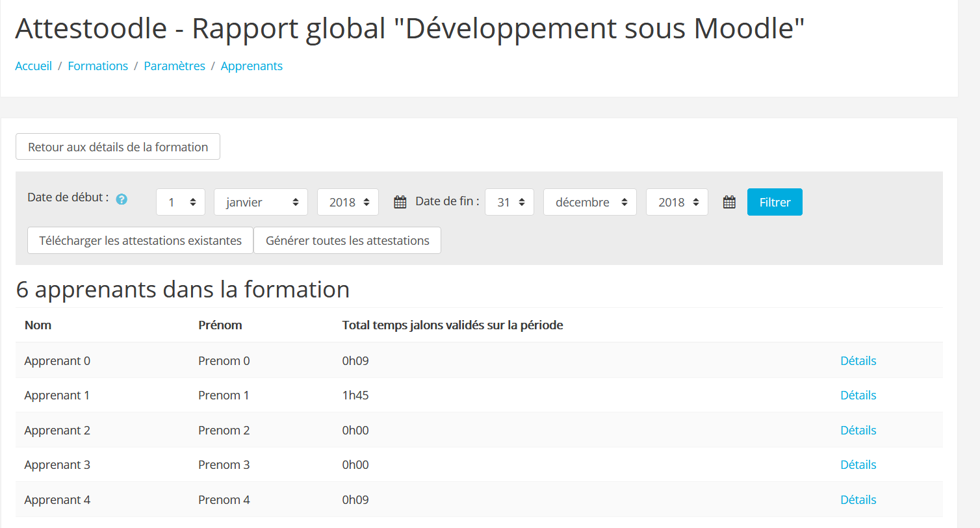Show Détails for Apprenant 3
Viewport: 980px width, 528px height.
pos(858,464)
